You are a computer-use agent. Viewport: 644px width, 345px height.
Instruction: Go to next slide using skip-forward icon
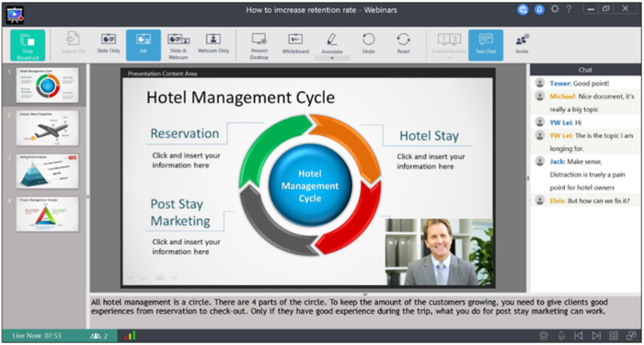pyautogui.click(x=596, y=336)
